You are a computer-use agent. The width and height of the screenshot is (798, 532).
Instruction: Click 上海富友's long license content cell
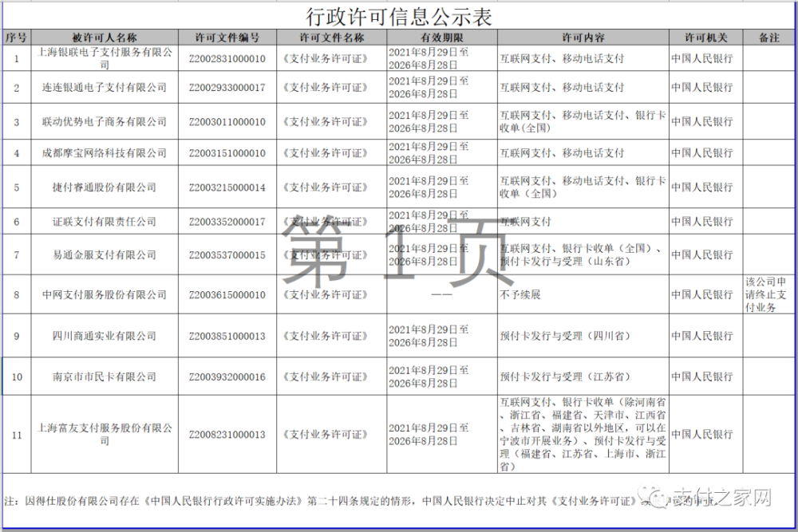pyautogui.click(x=583, y=435)
